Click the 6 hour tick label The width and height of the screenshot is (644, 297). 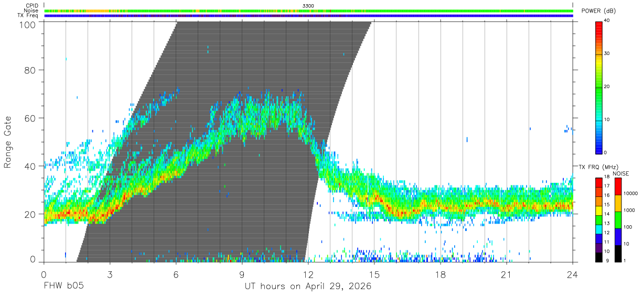176,274
